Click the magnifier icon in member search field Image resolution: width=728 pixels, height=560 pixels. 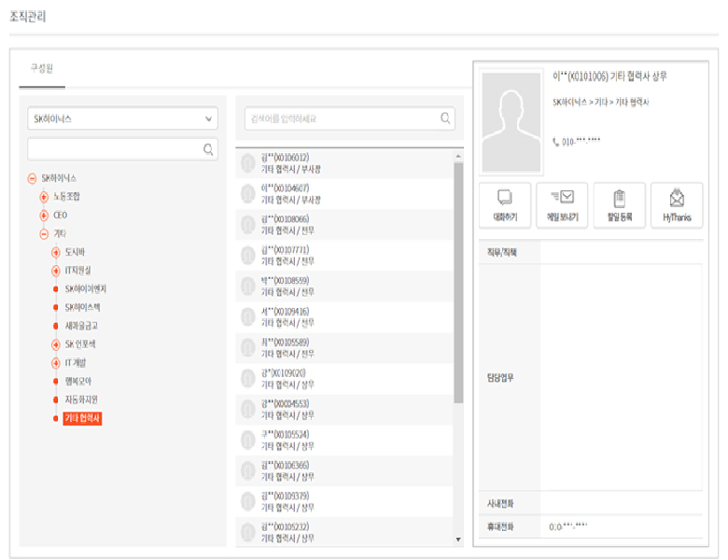(x=445, y=119)
